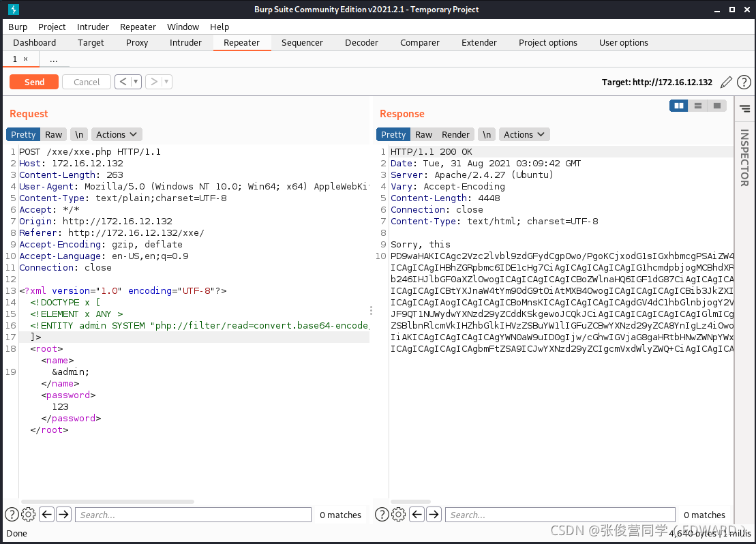Select top-bottom stacked layout icon
The width and height of the screenshot is (756, 544).
coord(697,106)
